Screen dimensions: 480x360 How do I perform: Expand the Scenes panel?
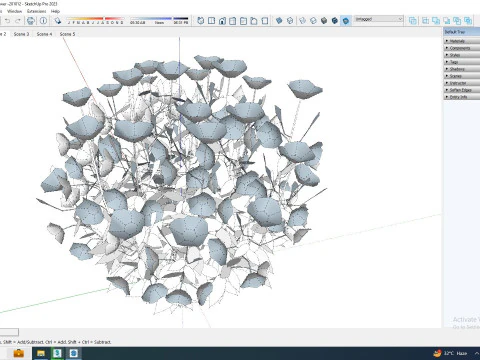click(x=462, y=76)
